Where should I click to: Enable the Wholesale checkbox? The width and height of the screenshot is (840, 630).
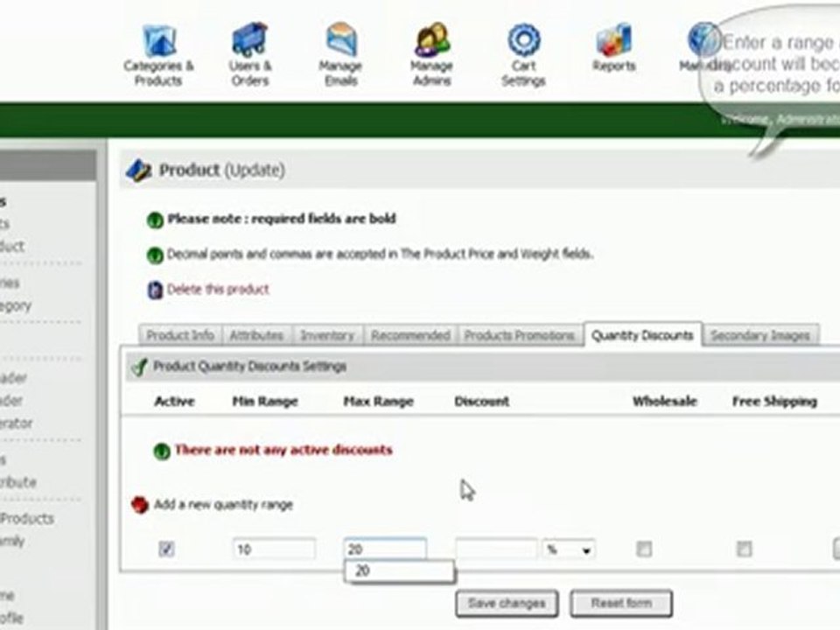coord(643,549)
